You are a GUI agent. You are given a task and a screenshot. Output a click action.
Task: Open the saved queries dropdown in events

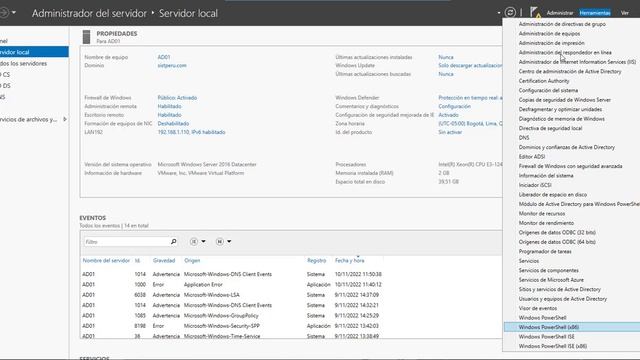223,242
